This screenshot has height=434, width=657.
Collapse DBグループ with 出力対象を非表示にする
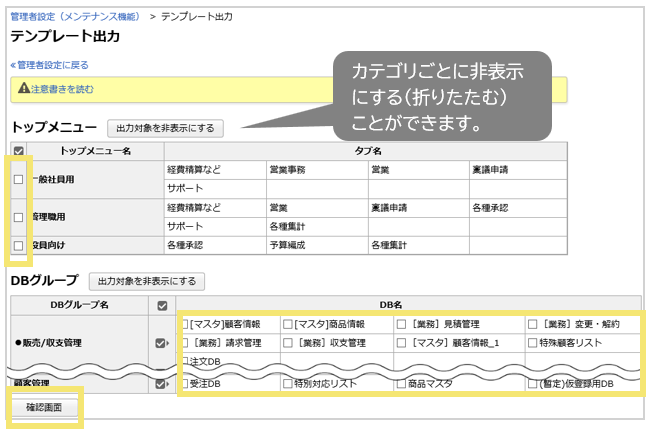click(x=148, y=281)
